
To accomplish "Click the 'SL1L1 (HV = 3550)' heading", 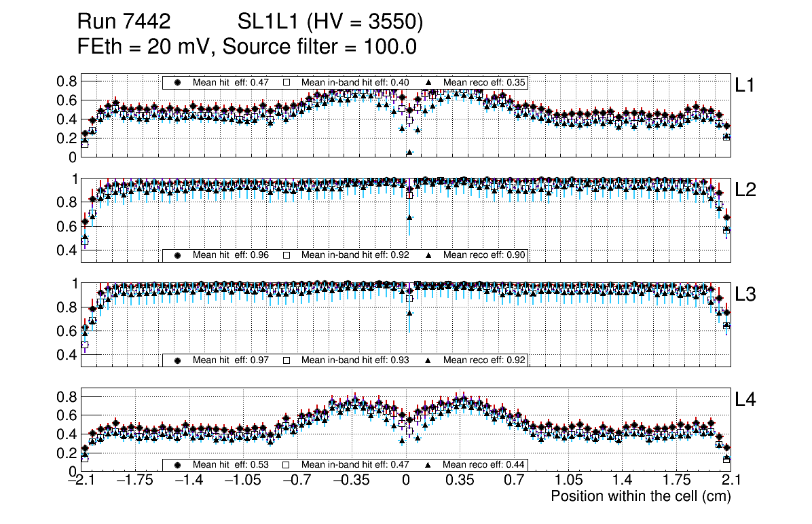I will tap(330, 22).
